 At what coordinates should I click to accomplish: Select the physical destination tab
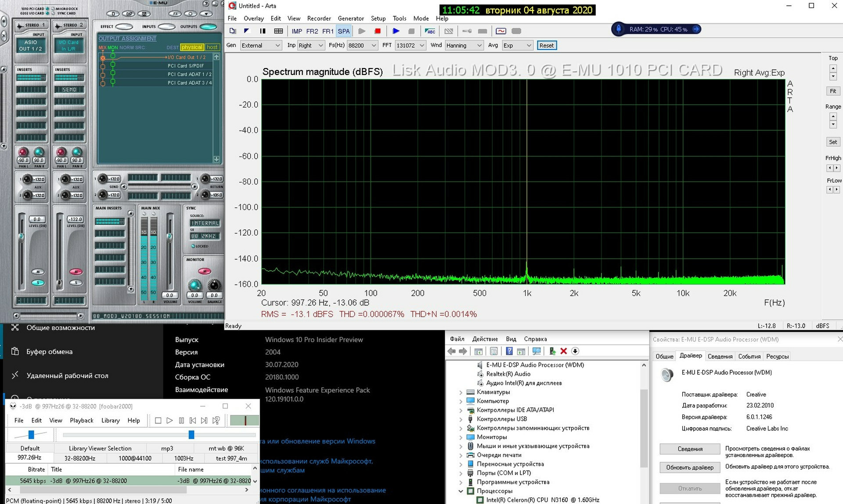pos(192,47)
